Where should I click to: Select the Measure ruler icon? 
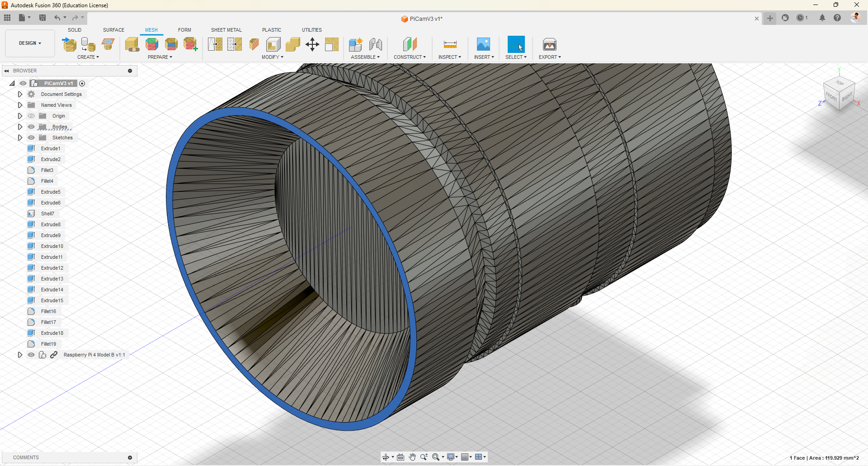pos(450,44)
